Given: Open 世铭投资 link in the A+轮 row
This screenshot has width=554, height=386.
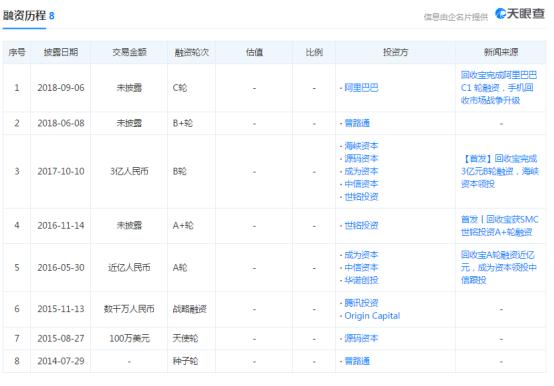Looking at the screenshot, I should pyautogui.click(x=361, y=225).
